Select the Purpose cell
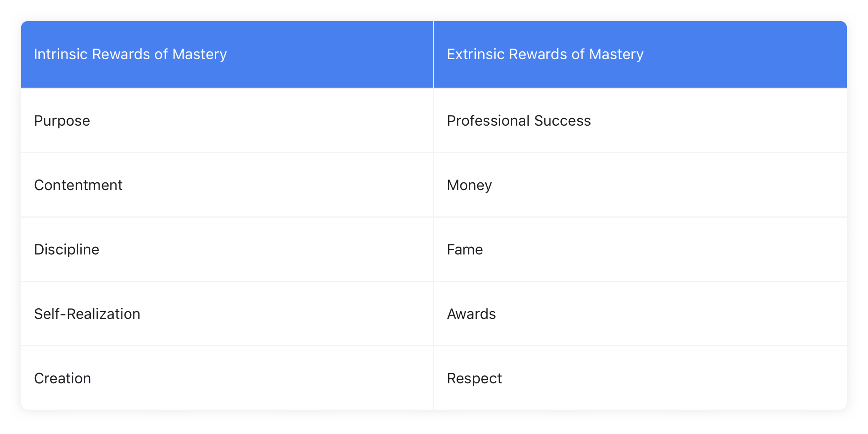Image resolution: width=868 pixels, height=434 pixels. coord(227,120)
